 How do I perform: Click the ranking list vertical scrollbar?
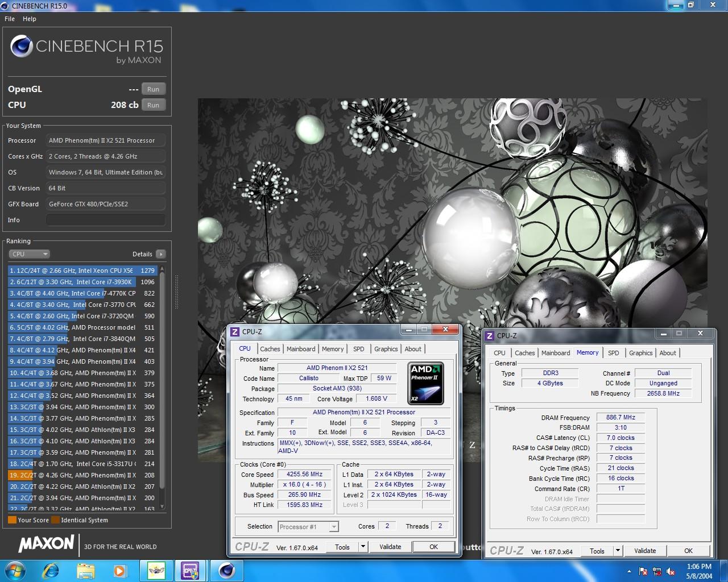click(162, 388)
